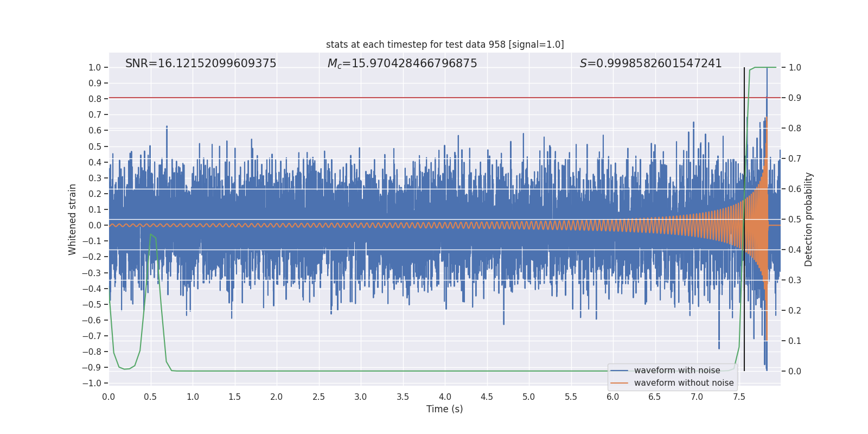Screen dimensions: 868x434
Task: Select the 3.0 tick label on the time axis
Action: click(x=361, y=397)
